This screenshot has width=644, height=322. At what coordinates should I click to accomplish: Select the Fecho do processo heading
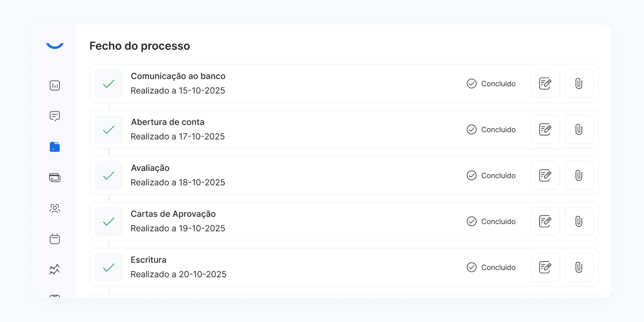140,46
